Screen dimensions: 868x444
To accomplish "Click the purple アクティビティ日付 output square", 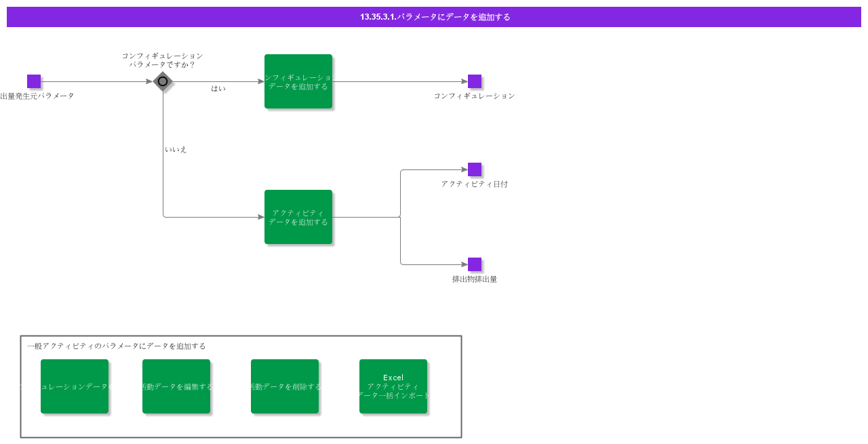I will [x=475, y=169].
